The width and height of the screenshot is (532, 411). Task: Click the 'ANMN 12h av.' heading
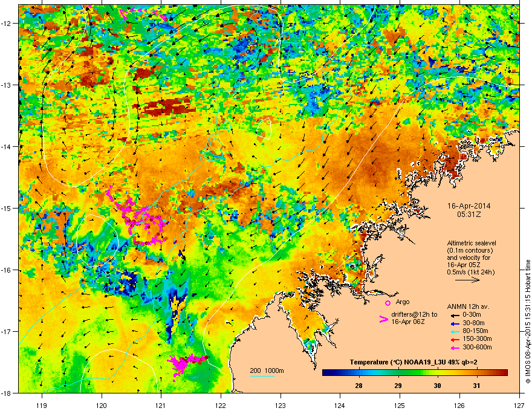[x=468, y=306]
